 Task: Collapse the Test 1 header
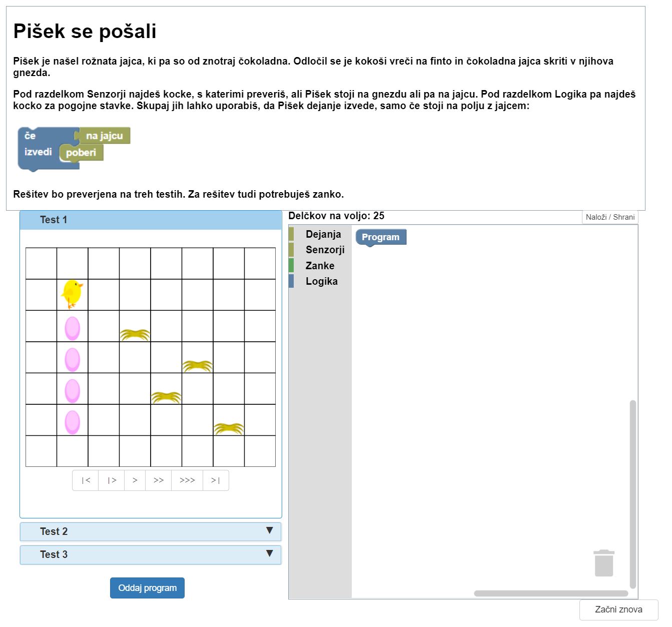[x=150, y=220]
